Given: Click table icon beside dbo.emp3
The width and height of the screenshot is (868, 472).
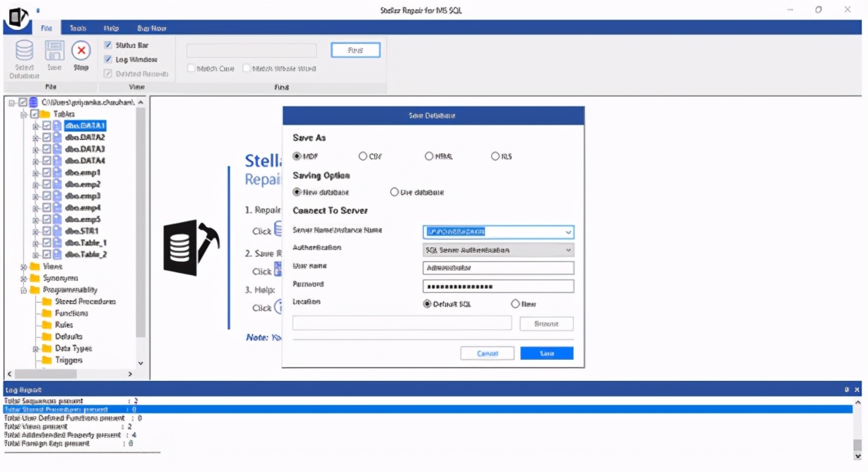Looking at the screenshot, I should click(57, 196).
